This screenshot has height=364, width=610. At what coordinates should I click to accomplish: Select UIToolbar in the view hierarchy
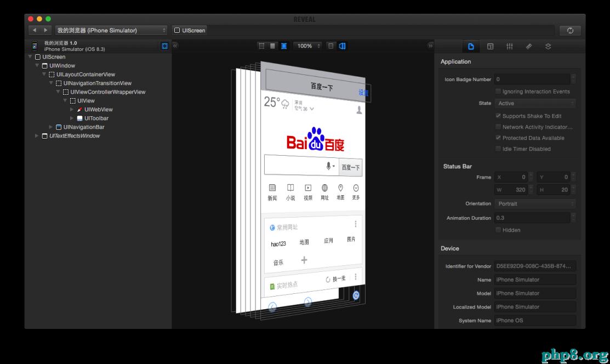coord(95,118)
